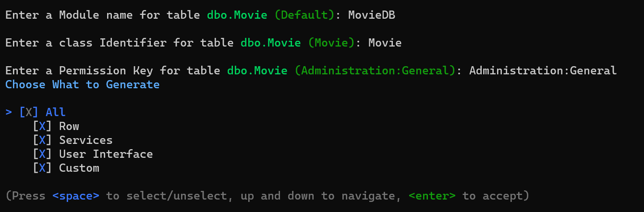This screenshot has height=212, width=644.
Task: Click the entered Administration:General permission value
Action: (x=543, y=71)
